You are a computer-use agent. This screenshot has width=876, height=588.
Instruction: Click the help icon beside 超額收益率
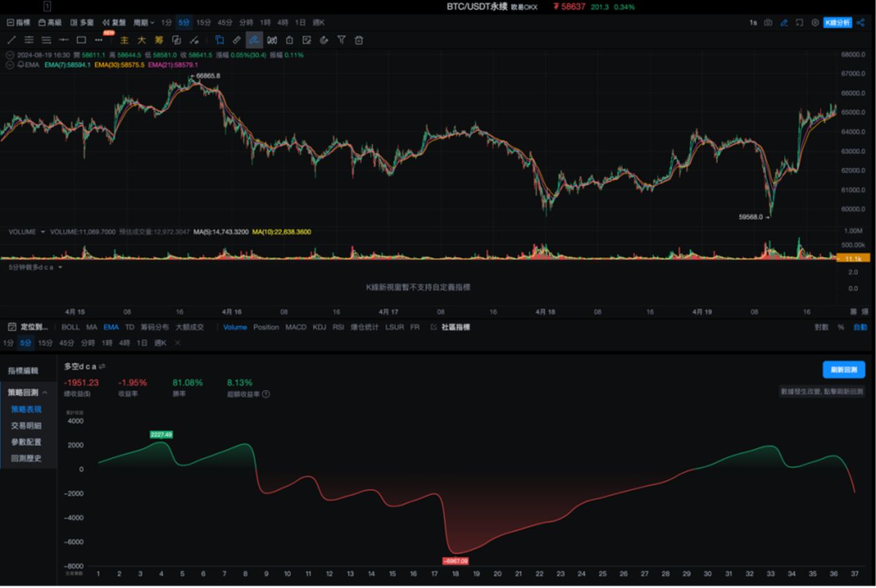266,394
